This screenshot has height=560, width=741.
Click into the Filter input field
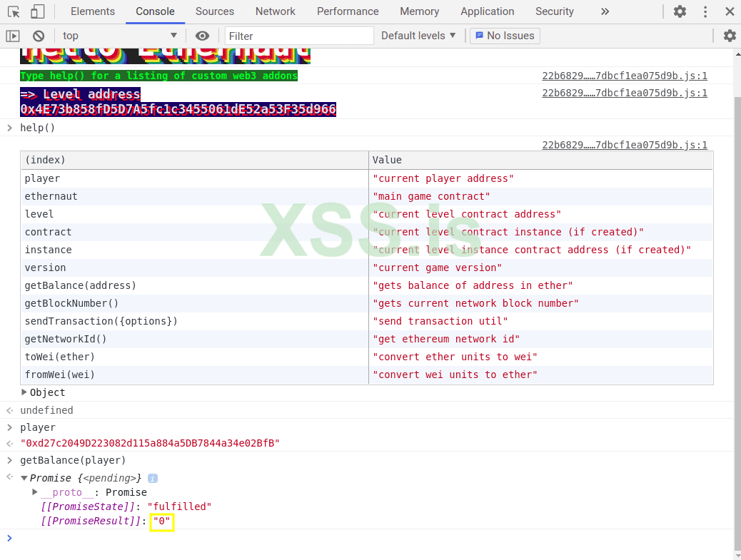[x=299, y=36]
